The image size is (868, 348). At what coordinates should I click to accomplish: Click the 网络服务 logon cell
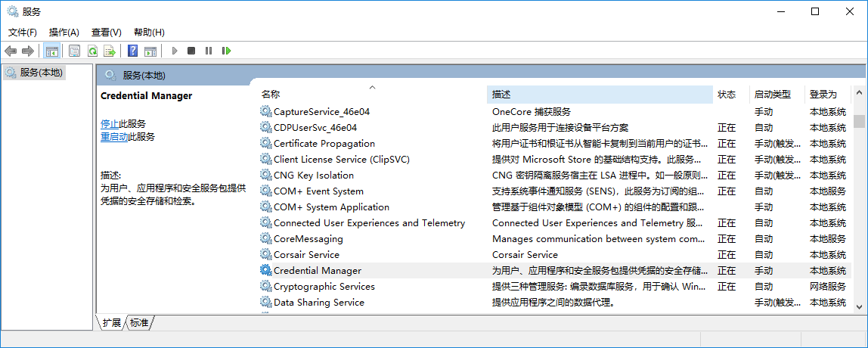click(828, 287)
